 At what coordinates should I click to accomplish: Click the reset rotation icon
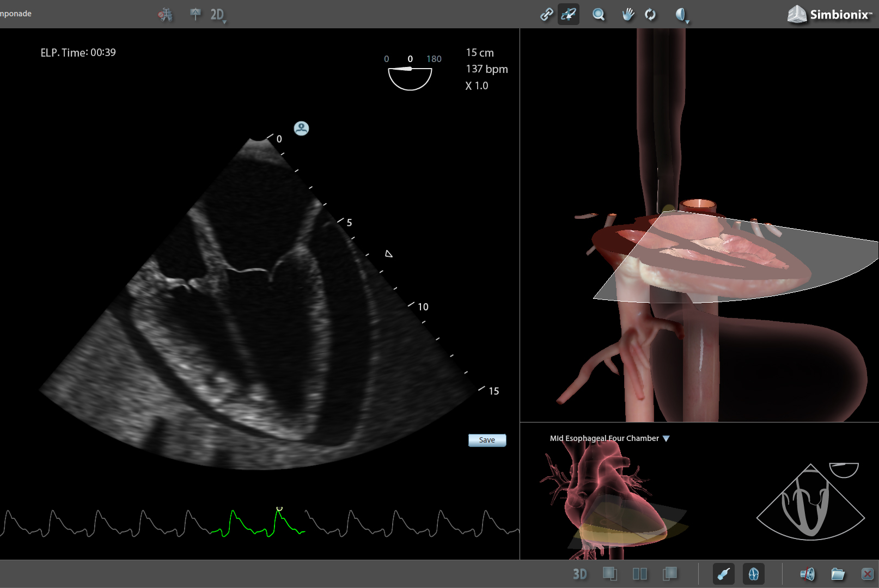pos(650,15)
